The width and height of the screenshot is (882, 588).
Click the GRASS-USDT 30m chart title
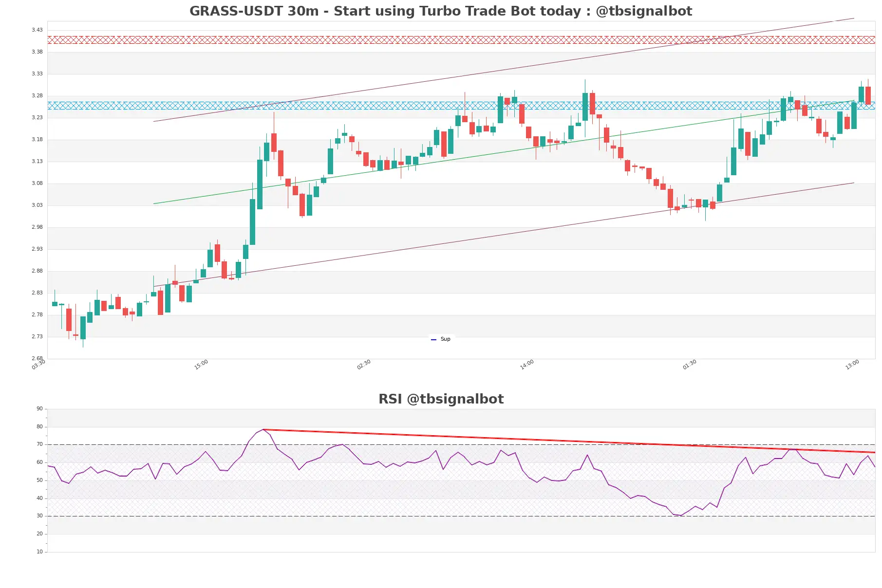pos(441,11)
